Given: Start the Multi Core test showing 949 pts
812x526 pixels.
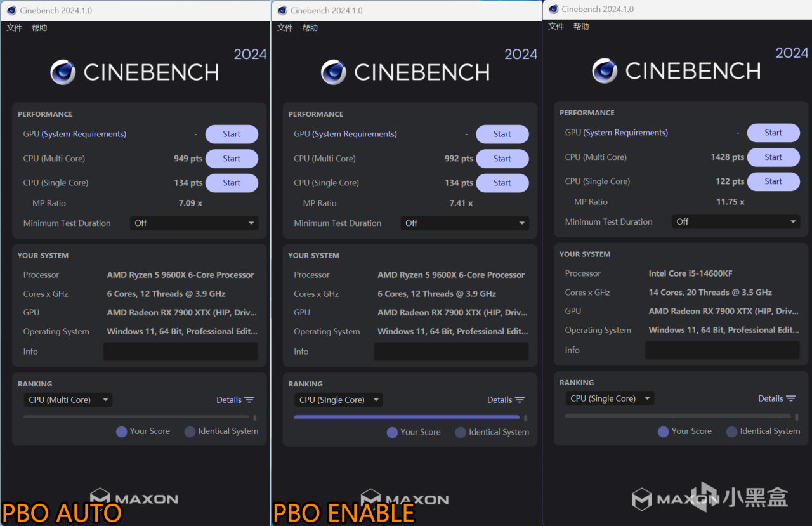Looking at the screenshot, I should point(232,159).
